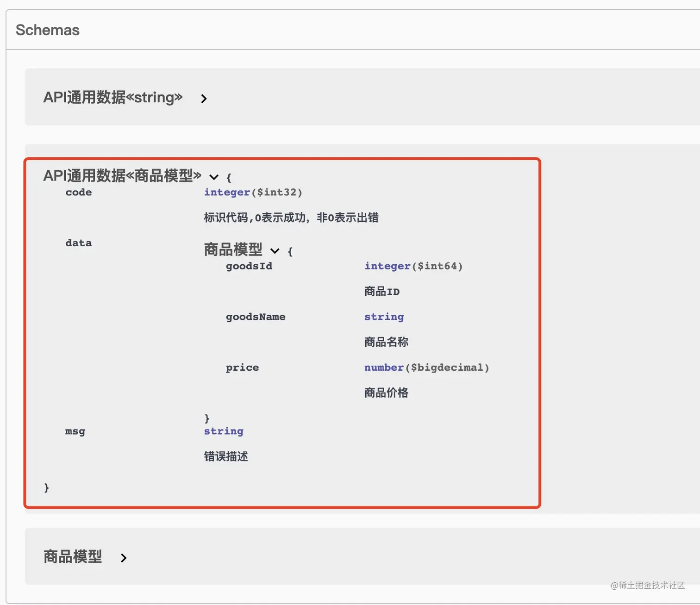Click the 商品模型 title inside data
The image size is (700, 605).
coord(233,249)
